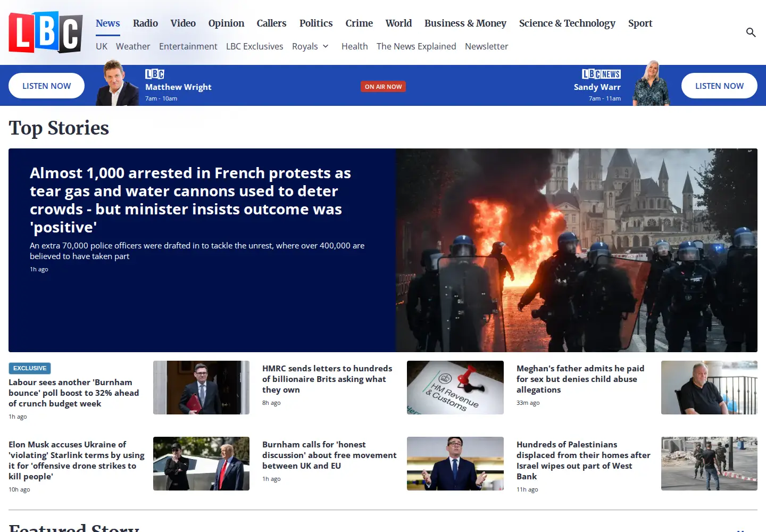Open the Health sub-section
Image resolution: width=766 pixels, height=532 pixels.
point(354,46)
